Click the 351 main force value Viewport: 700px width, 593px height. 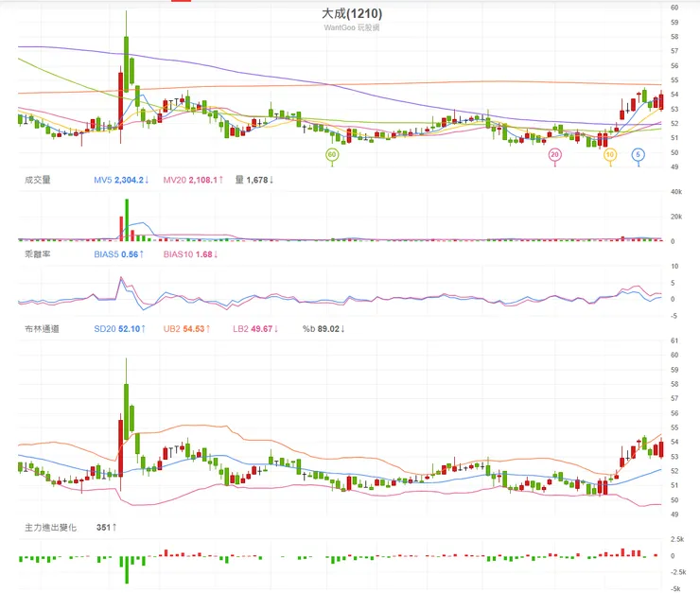tap(106, 528)
